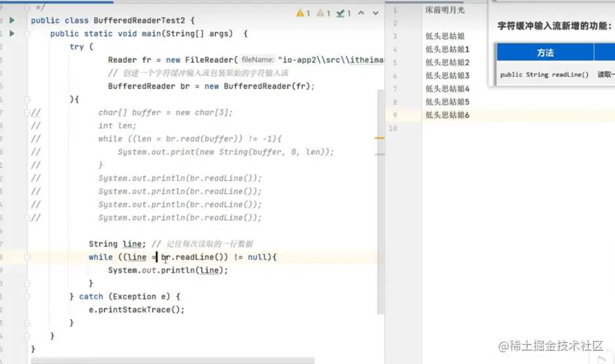Toggle fold marker at the top comment end
615x364 pixels.
27,7
